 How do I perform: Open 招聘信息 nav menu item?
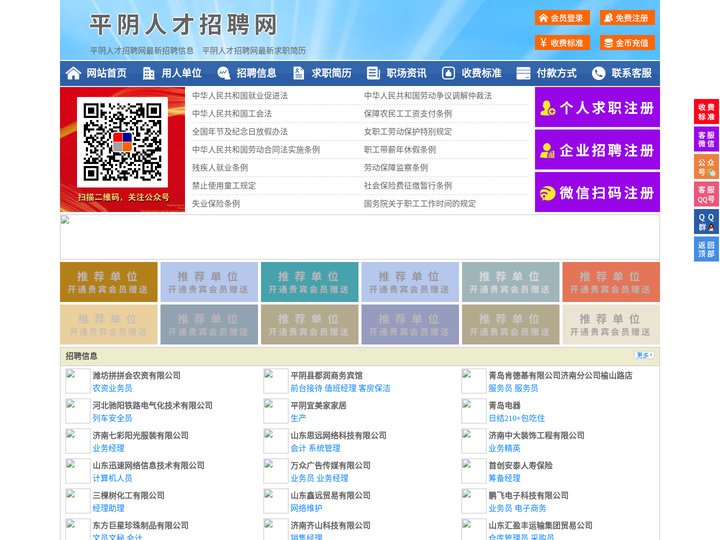pyautogui.click(x=256, y=73)
